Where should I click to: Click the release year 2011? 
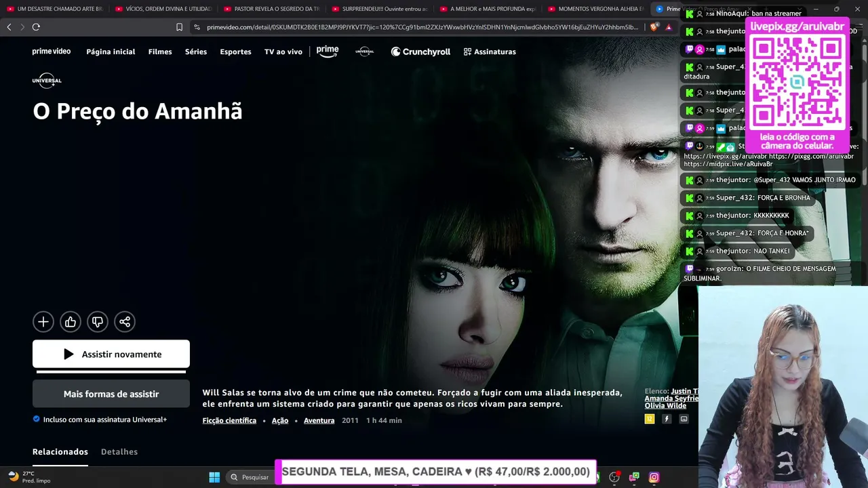(350, 420)
